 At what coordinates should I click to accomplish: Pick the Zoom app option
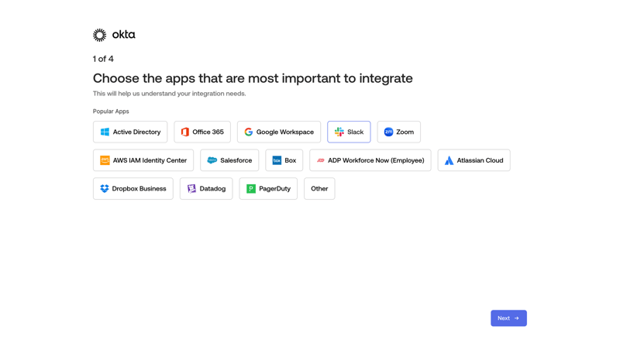point(398,132)
